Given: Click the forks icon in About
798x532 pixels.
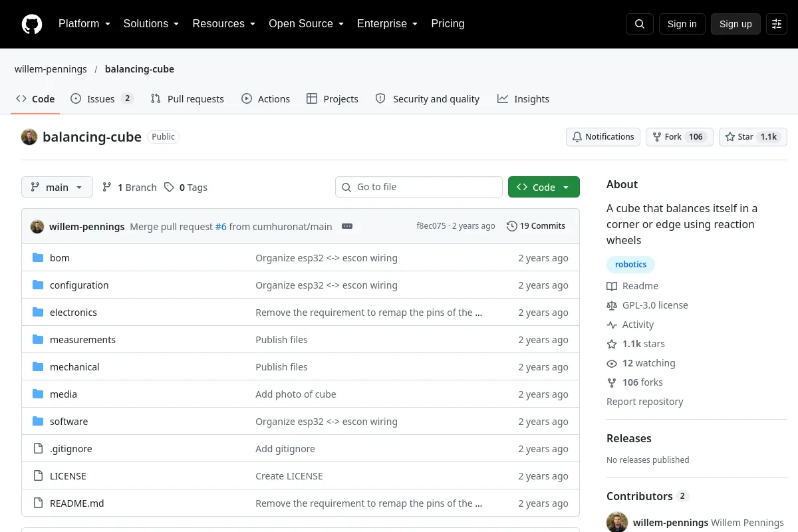Looking at the screenshot, I should pos(612,382).
